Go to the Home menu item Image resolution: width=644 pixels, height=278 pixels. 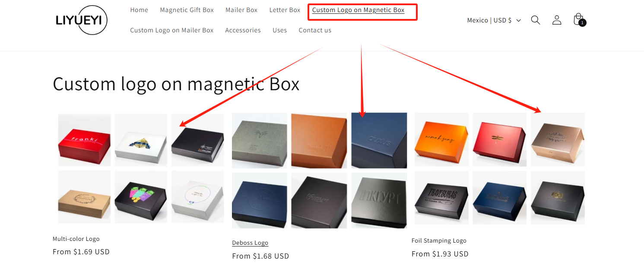tap(139, 10)
